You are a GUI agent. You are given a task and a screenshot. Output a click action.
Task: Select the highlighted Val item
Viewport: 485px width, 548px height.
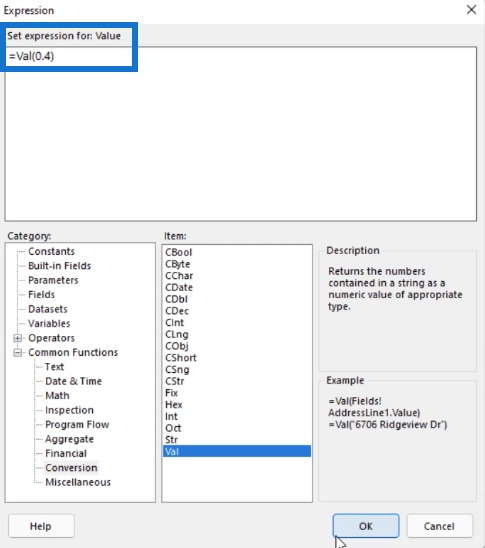[237, 451]
